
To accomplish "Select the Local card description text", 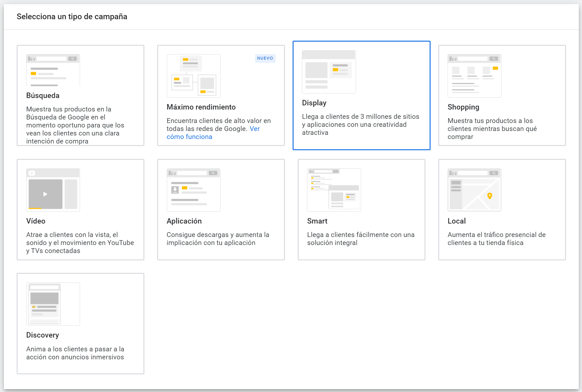I will coord(496,239).
